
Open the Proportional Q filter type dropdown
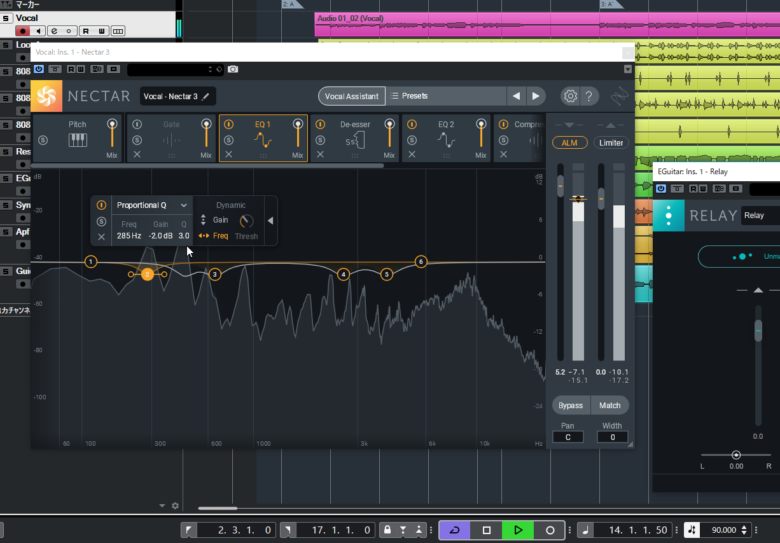pyautogui.click(x=152, y=205)
